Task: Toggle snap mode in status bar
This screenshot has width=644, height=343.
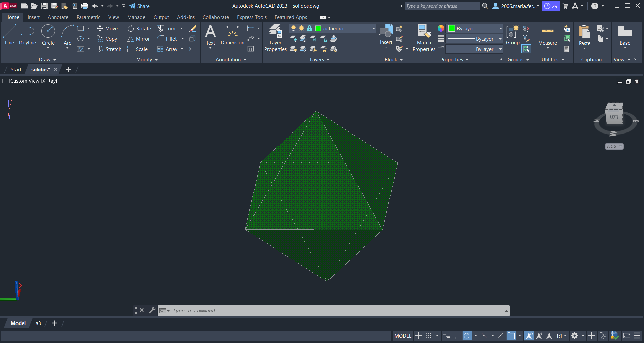Action: pos(429,336)
